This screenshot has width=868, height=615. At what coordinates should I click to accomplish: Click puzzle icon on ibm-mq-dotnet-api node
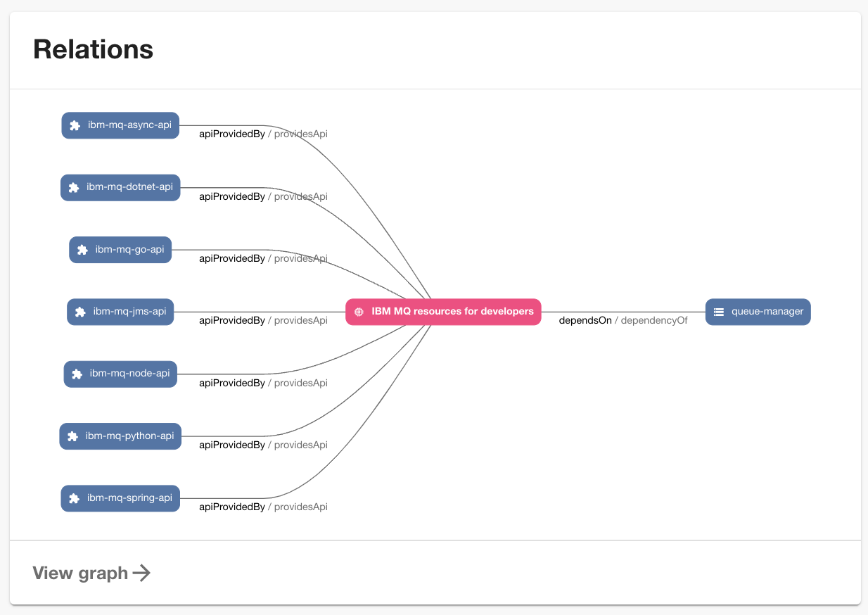coord(74,188)
